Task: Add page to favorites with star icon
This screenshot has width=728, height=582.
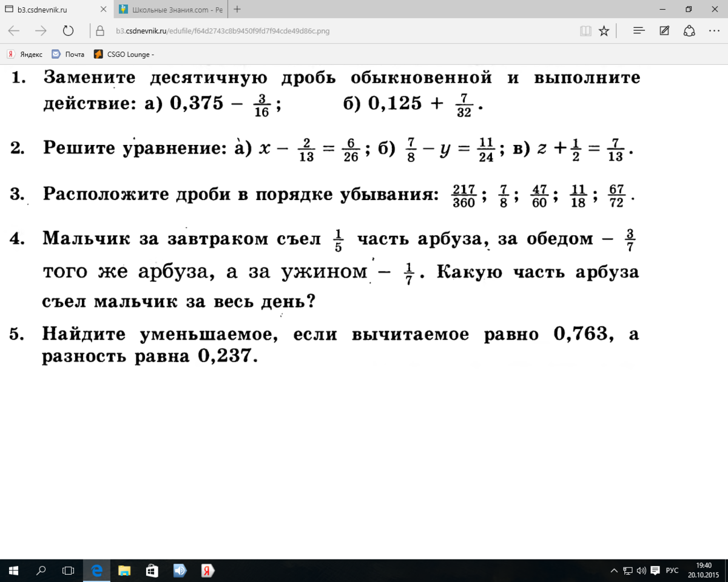Action: (x=604, y=31)
